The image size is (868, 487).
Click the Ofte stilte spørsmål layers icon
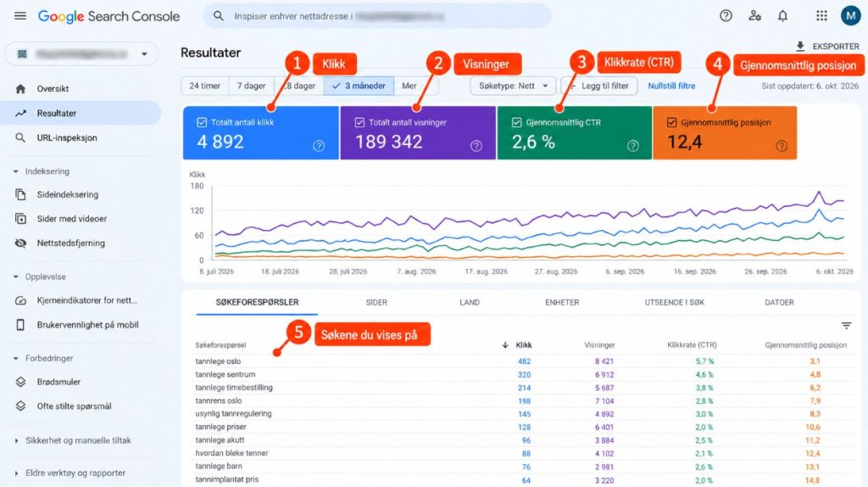(20, 406)
